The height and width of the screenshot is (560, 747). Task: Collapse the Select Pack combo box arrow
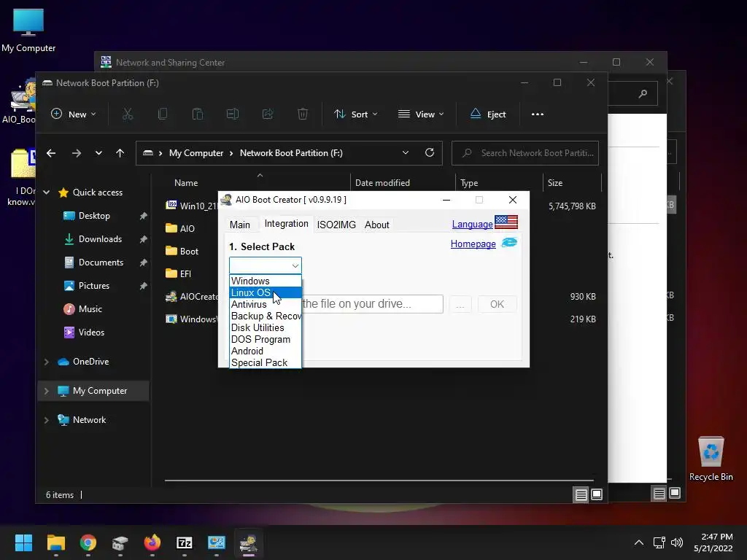point(295,265)
